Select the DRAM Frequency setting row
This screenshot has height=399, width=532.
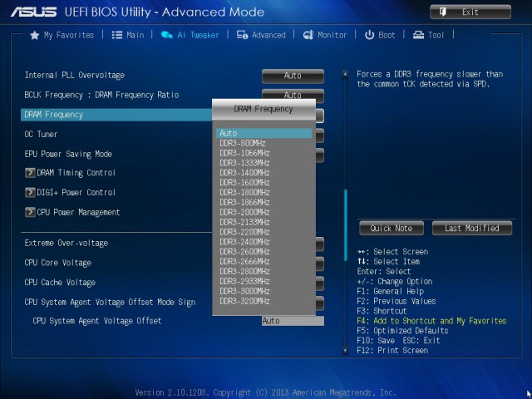[116, 115]
